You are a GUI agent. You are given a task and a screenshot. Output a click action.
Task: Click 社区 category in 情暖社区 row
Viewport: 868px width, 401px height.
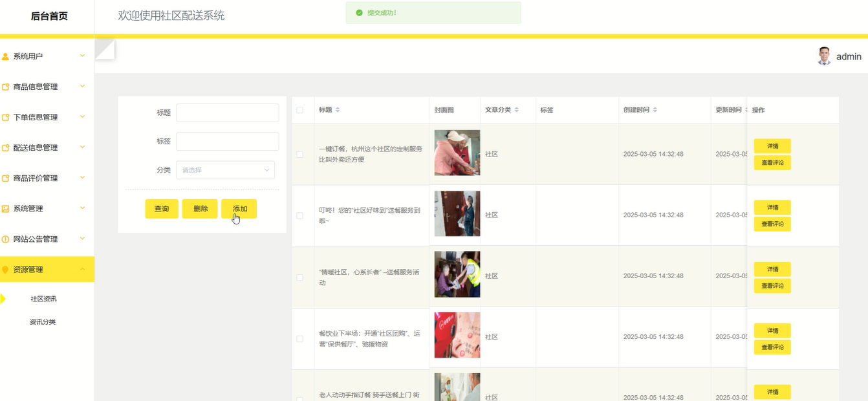point(492,276)
